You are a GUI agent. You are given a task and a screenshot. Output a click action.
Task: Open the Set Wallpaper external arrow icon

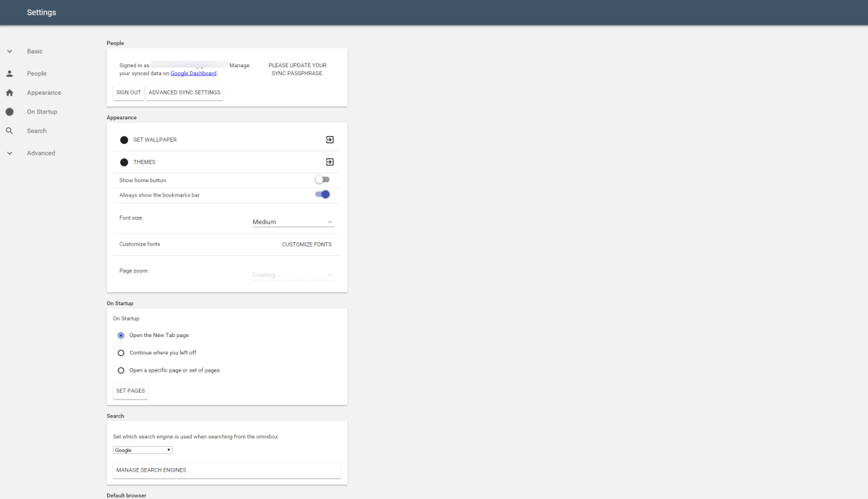(329, 140)
